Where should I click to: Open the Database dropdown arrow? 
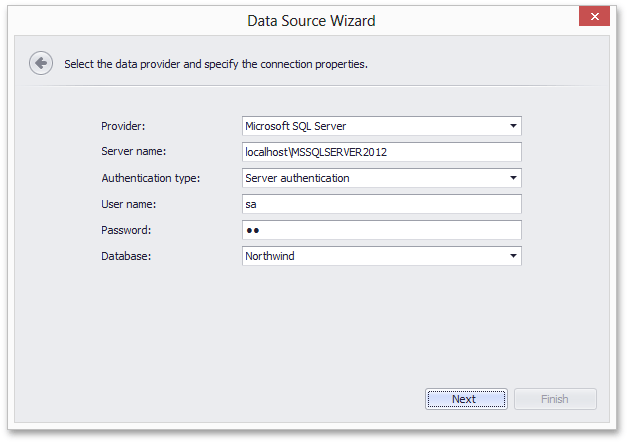513,256
